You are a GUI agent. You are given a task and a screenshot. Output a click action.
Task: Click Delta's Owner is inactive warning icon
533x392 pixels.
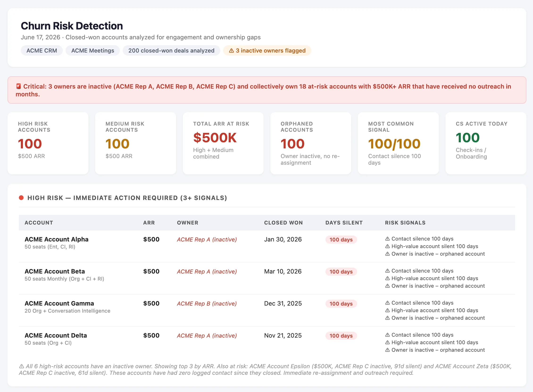click(x=387, y=350)
